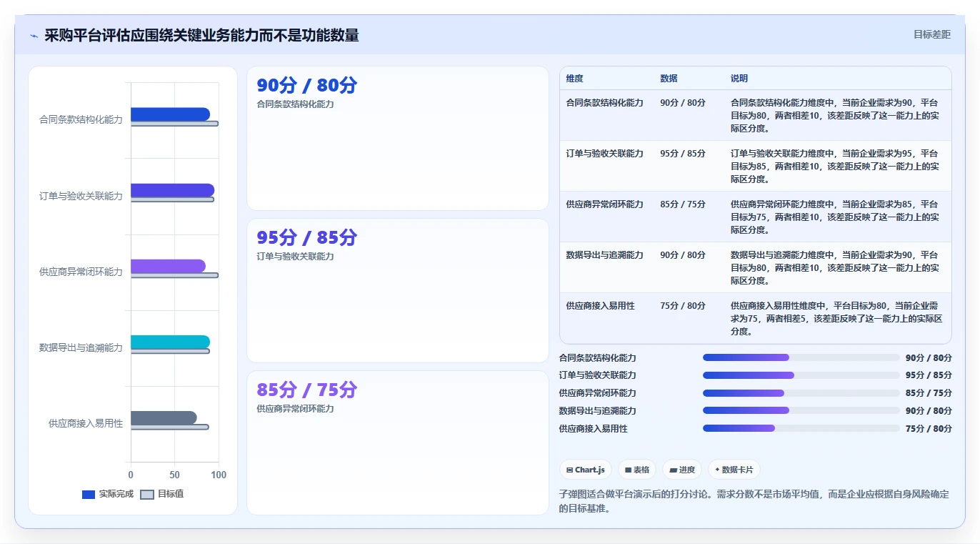The width and height of the screenshot is (980, 544).
Task: Click the 85分 / 75分 value beside its progress bar
Action: [929, 393]
